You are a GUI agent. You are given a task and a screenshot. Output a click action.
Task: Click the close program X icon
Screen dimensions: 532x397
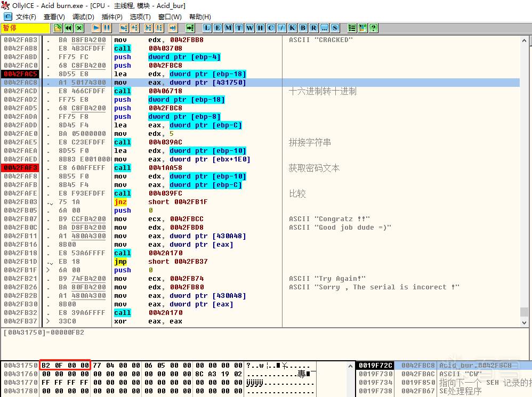coord(79,28)
